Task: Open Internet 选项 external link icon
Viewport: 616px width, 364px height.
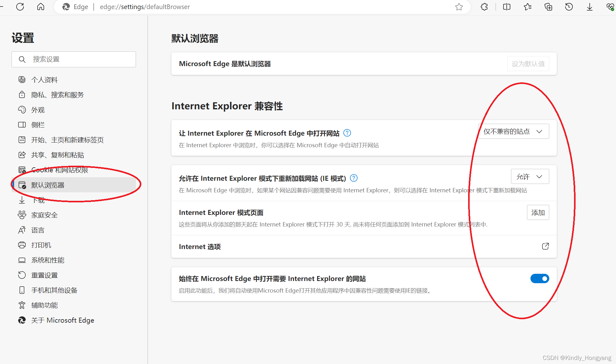Action: tap(545, 246)
